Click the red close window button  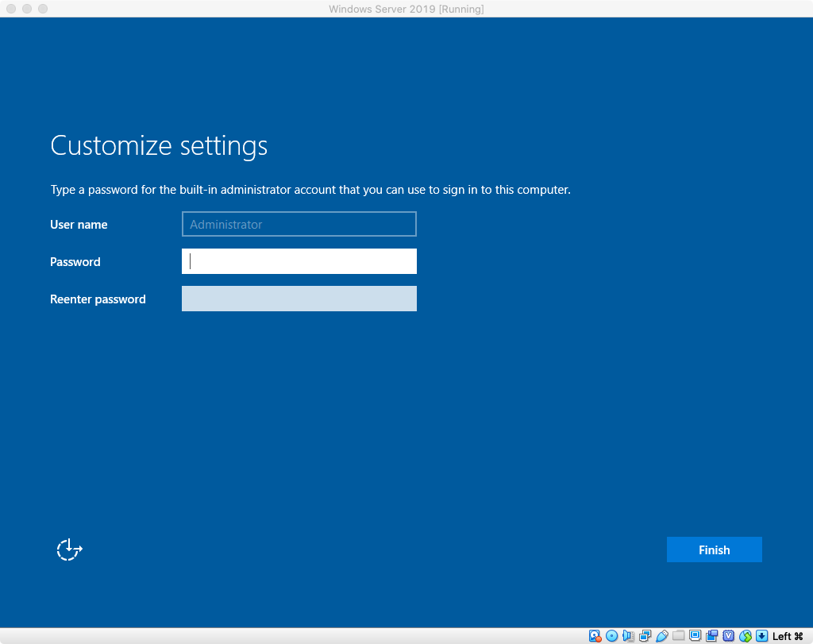[x=11, y=9]
